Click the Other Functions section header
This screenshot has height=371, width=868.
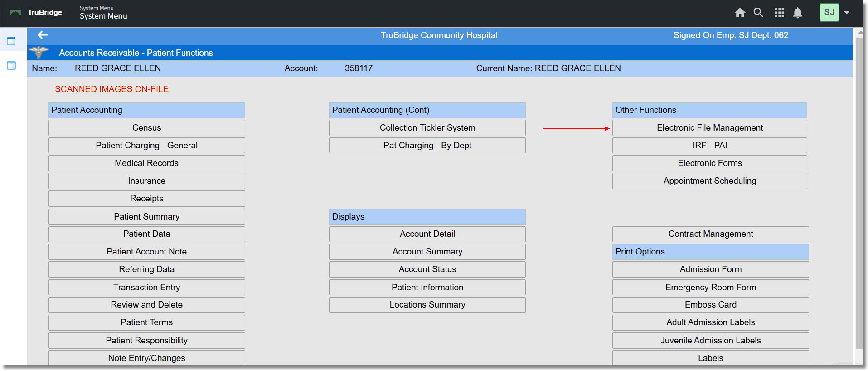(x=710, y=110)
